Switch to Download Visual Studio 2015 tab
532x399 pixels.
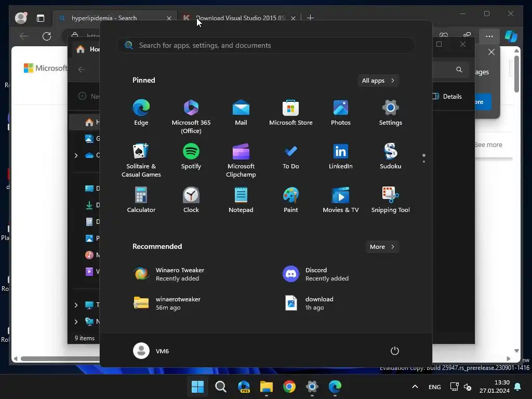(241, 18)
